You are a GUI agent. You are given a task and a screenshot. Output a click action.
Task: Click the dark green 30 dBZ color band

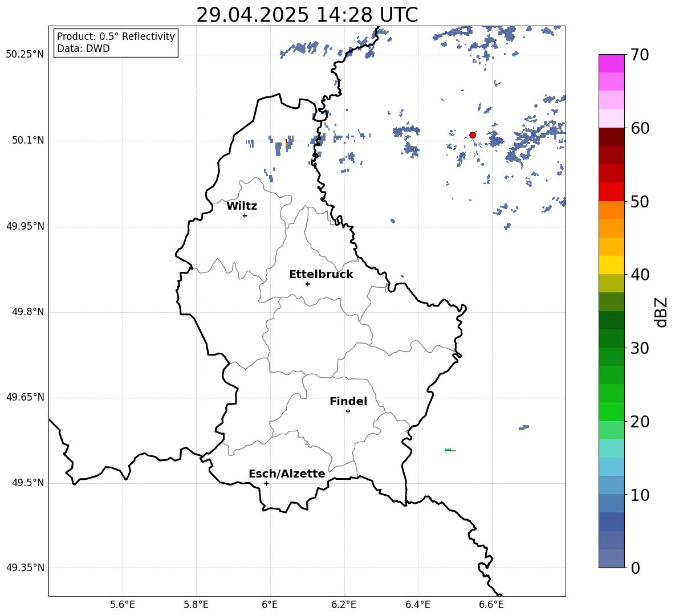click(x=611, y=338)
